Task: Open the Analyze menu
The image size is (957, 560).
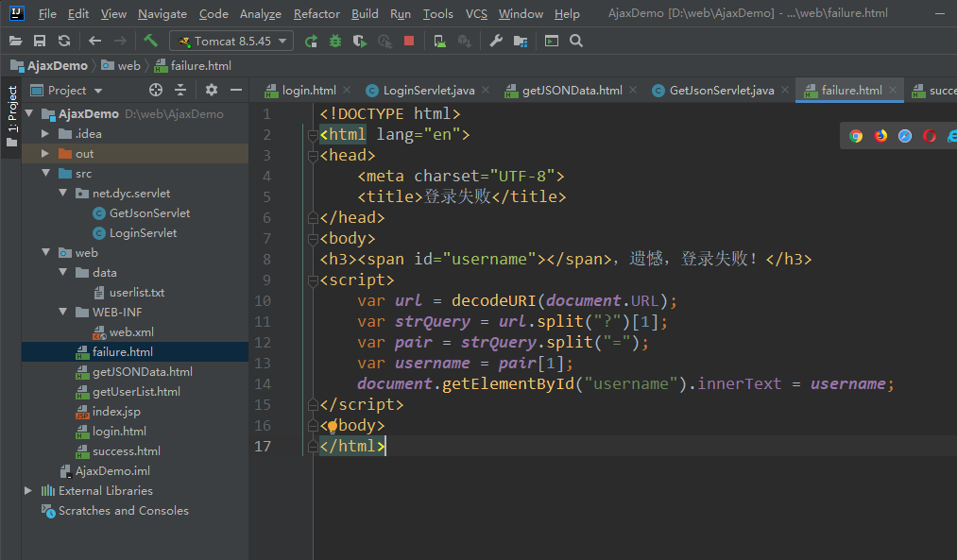Action: point(261,13)
